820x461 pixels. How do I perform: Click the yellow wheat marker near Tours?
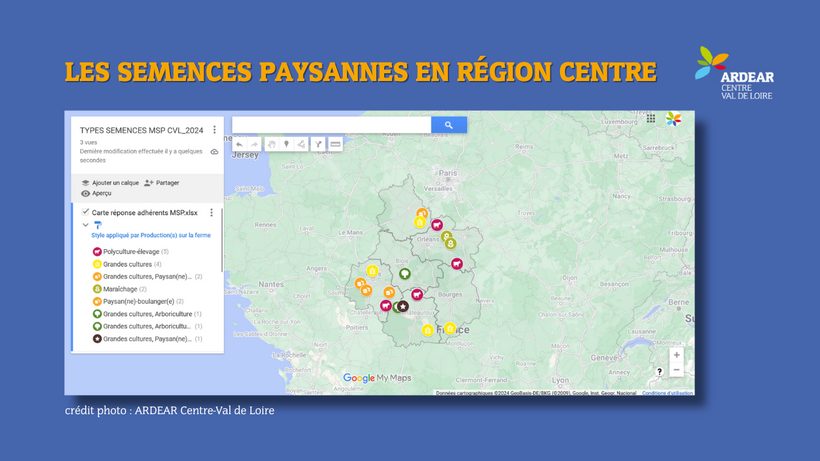(x=372, y=271)
